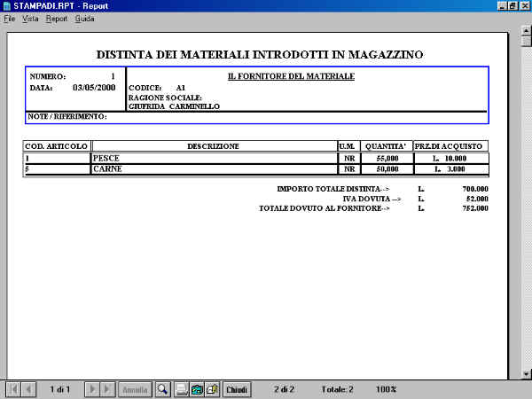Click the vertical scrollbar track
532x399 pixels.
coord(525,222)
